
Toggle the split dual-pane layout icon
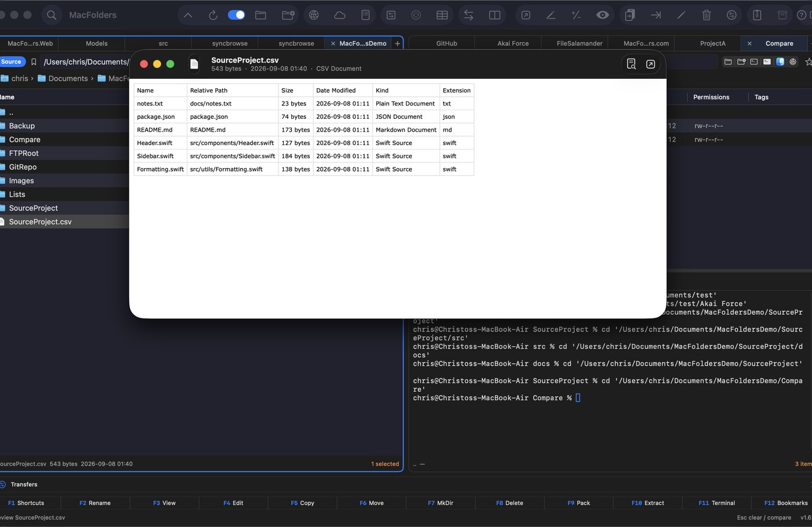point(495,15)
